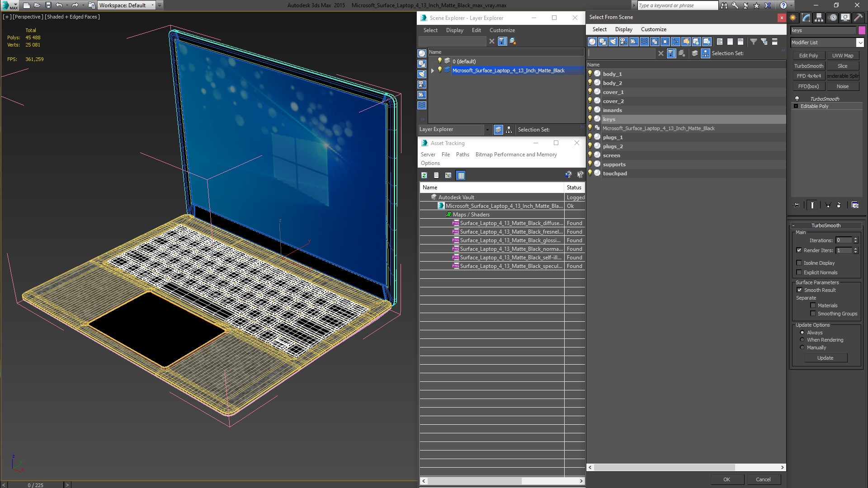Toggle Display Geometry filter in Select From Scene
Viewport: 868px width, 488px height.
click(x=592, y=42)
